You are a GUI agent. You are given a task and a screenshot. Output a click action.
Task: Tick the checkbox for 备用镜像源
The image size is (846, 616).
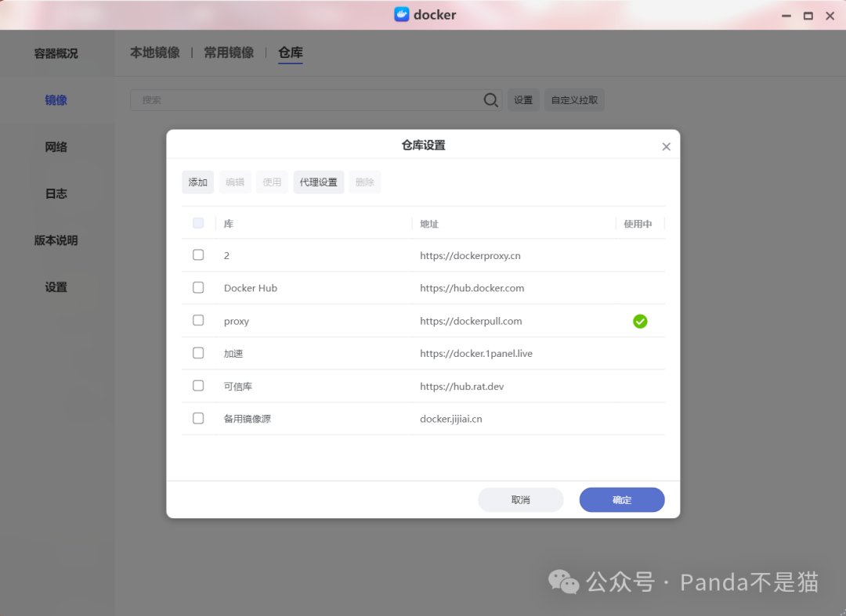(198, 419)
